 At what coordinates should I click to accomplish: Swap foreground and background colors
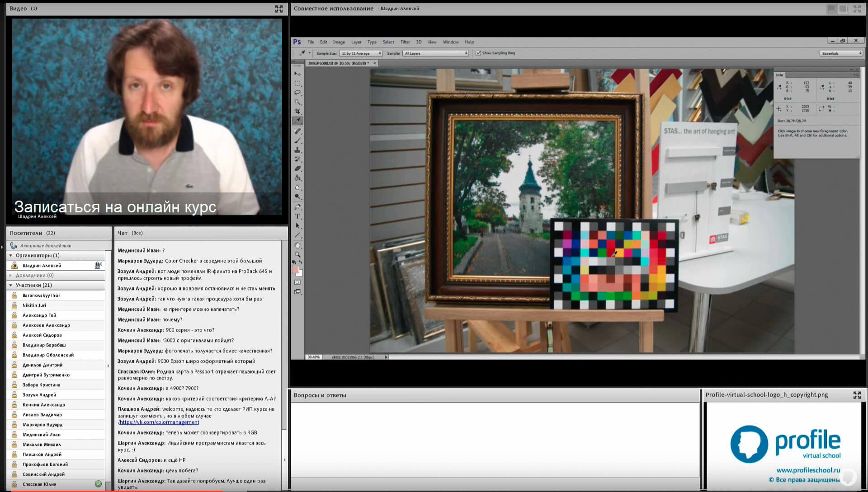[x=300, y=262]
